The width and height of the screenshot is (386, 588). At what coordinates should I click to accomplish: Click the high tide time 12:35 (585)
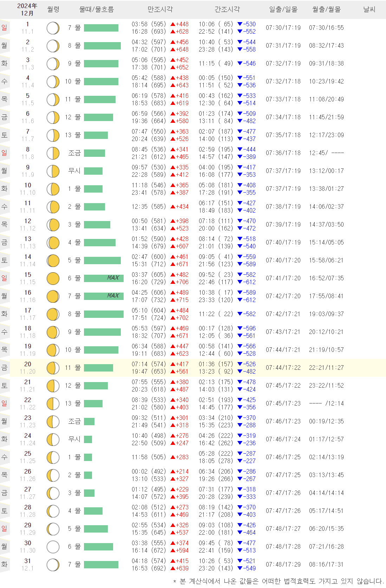tap(149, 207)
